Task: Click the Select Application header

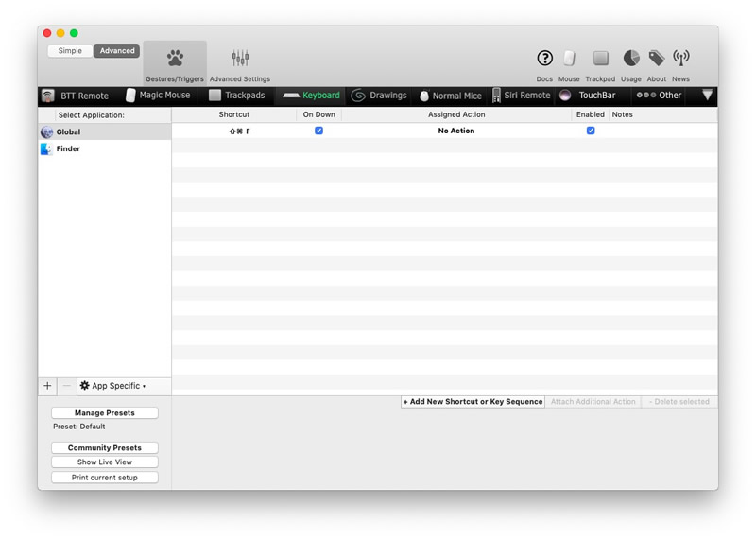Action: (x=91, y=114)
